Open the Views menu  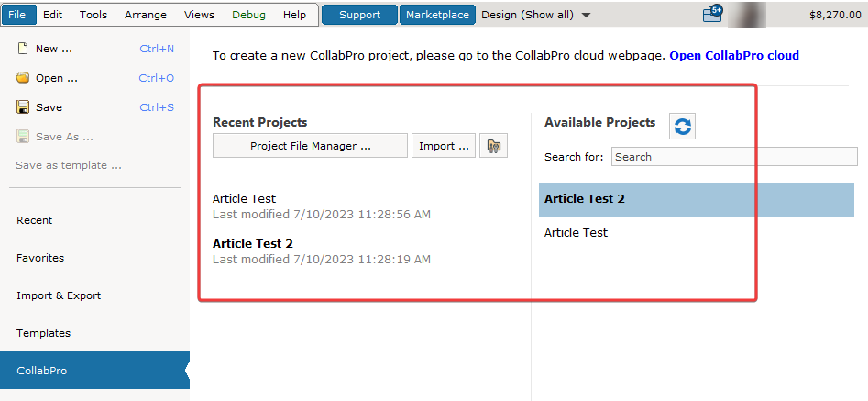[x=199, y=15]
